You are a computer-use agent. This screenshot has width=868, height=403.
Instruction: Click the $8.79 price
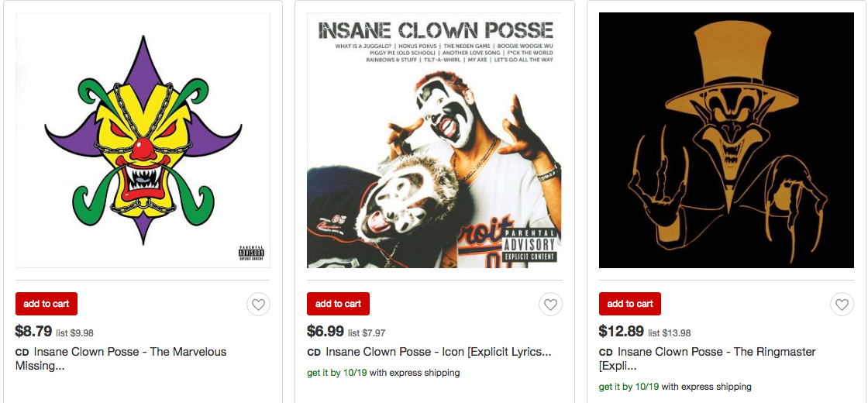[33, 332]
